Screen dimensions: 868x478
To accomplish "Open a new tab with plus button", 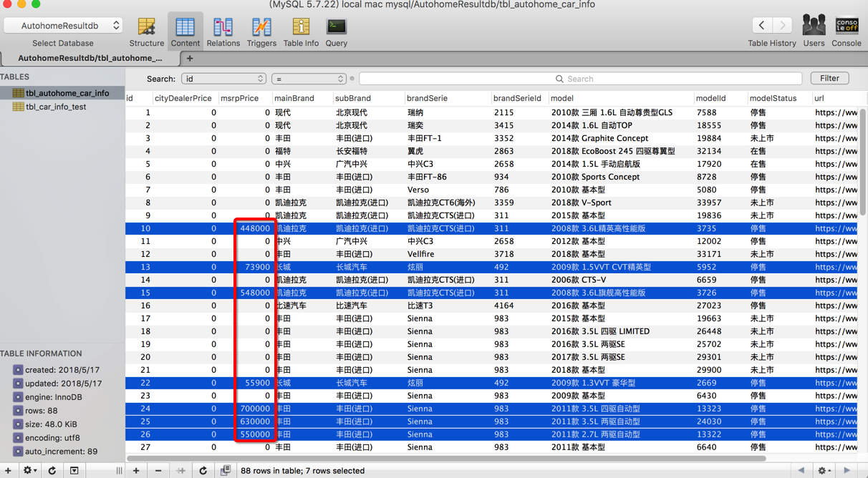I will point(190,58).
